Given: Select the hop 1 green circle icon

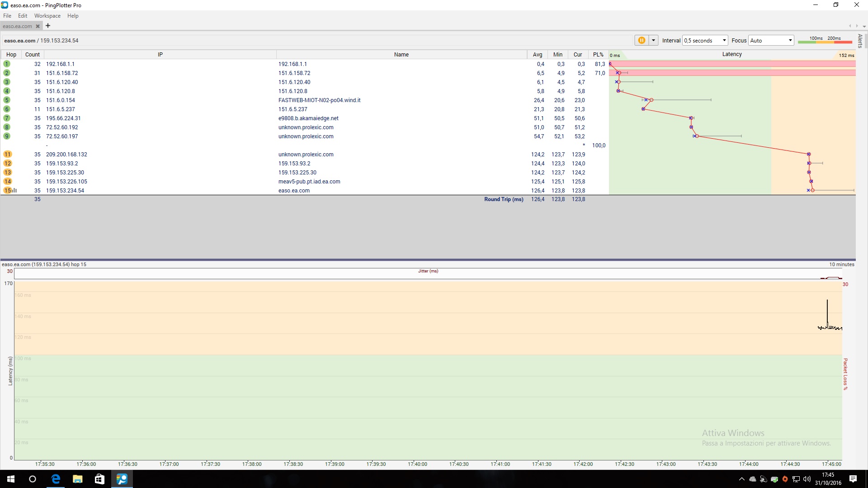Looking at the screenshot, I should (x=7, y=64).
